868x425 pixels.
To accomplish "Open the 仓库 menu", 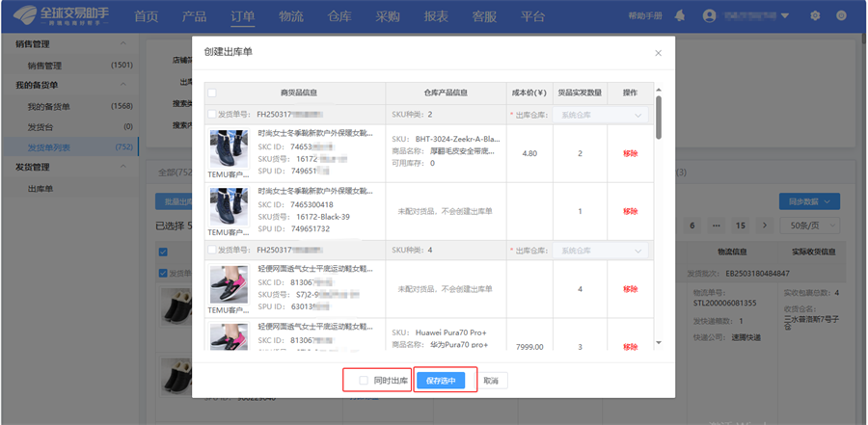I will 339,16.
